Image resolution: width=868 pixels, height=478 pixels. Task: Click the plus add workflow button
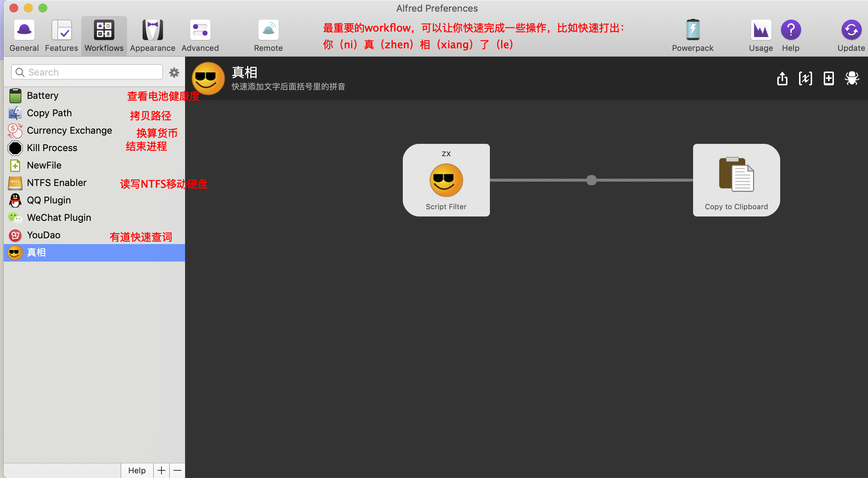pyautogui.click(x=161, y=470)
